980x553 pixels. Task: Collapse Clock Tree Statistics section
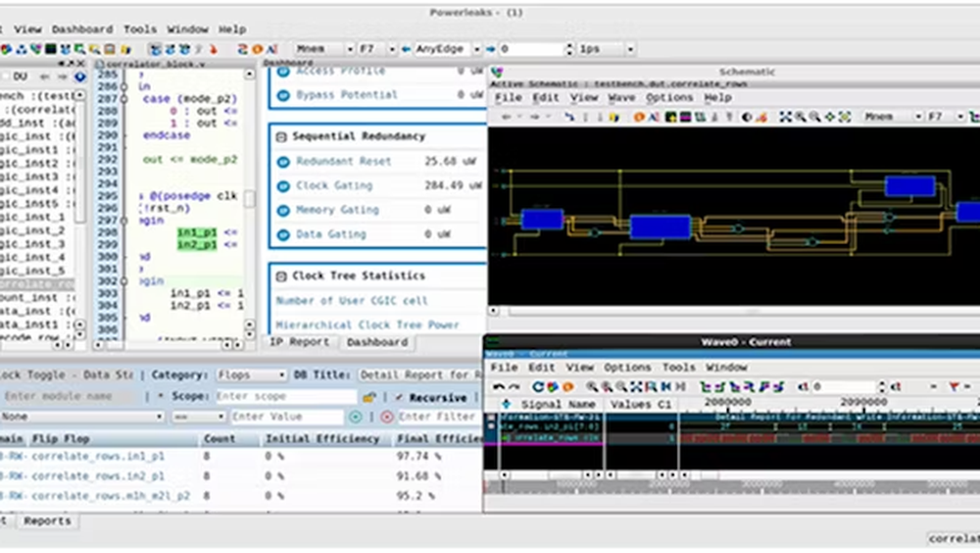click(x=281, y=276)
